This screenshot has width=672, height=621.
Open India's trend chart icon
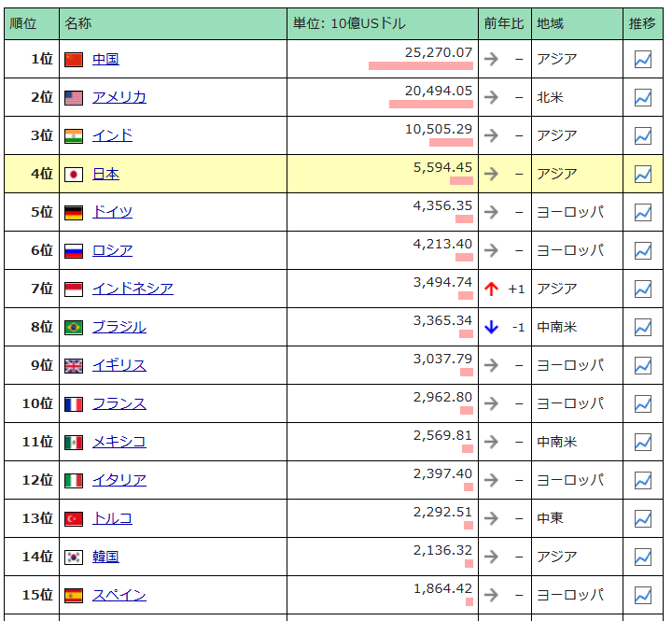point(643,136)
